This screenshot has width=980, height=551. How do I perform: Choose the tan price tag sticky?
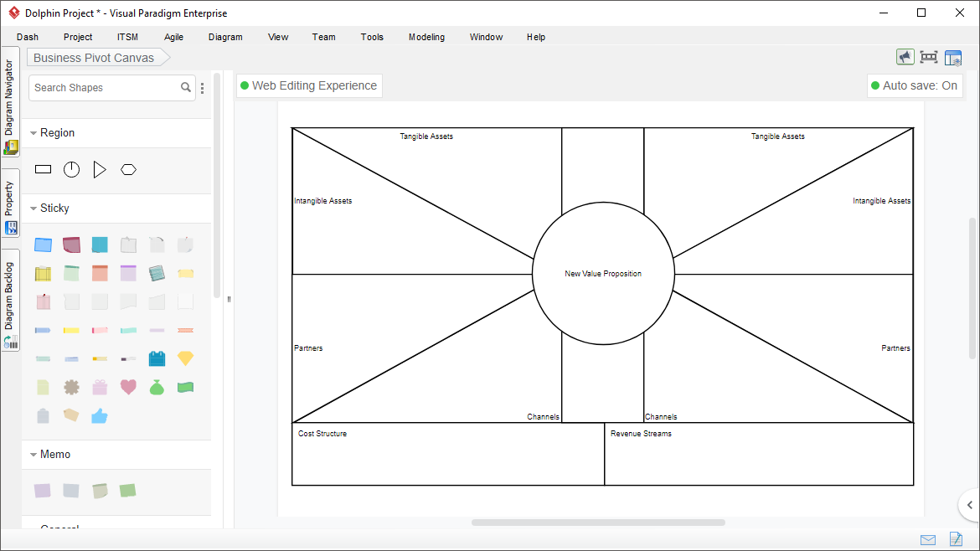click(x=71, y=415)
